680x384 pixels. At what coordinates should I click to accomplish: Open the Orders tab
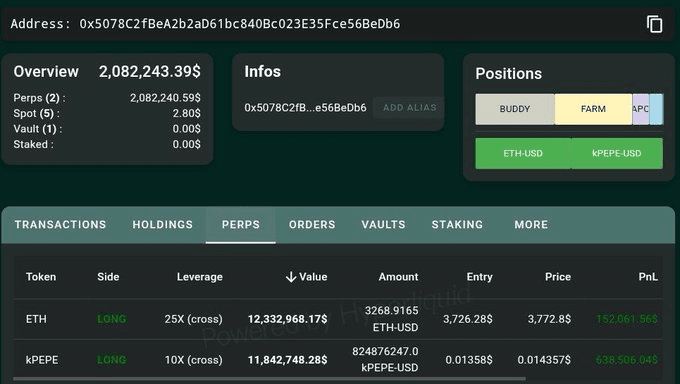pos(312,224)
